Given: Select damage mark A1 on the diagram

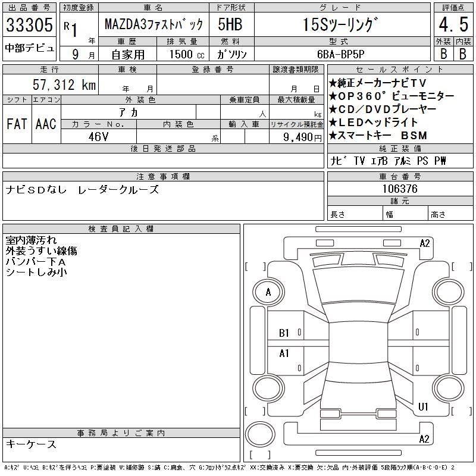Looking at the screenshot, I should coord(284,353).
